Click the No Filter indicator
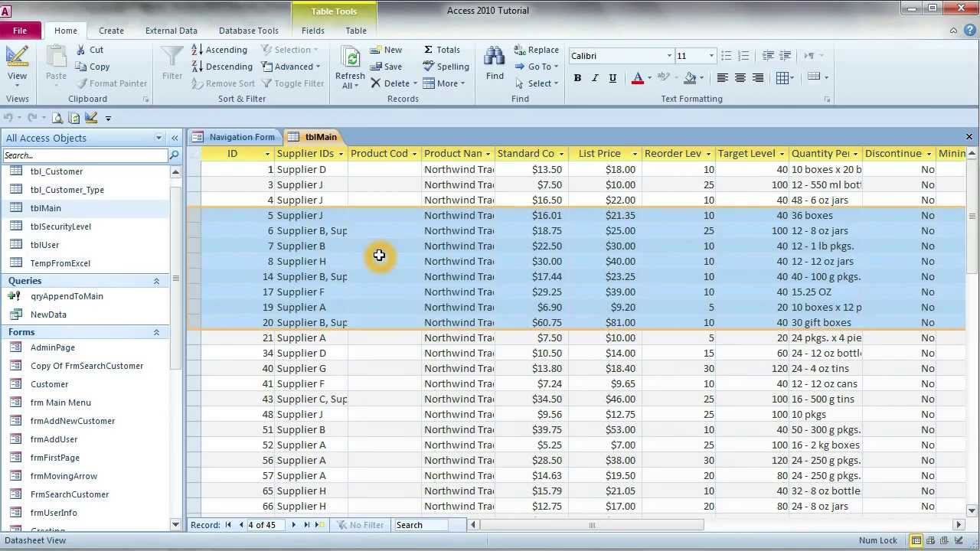 [360, 525]
